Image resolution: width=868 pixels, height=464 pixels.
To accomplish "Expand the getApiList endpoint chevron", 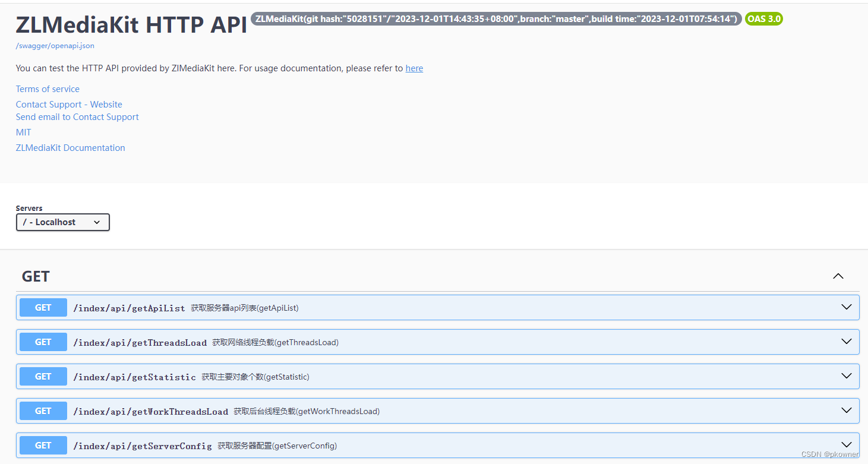I will (x=847, y=307).
